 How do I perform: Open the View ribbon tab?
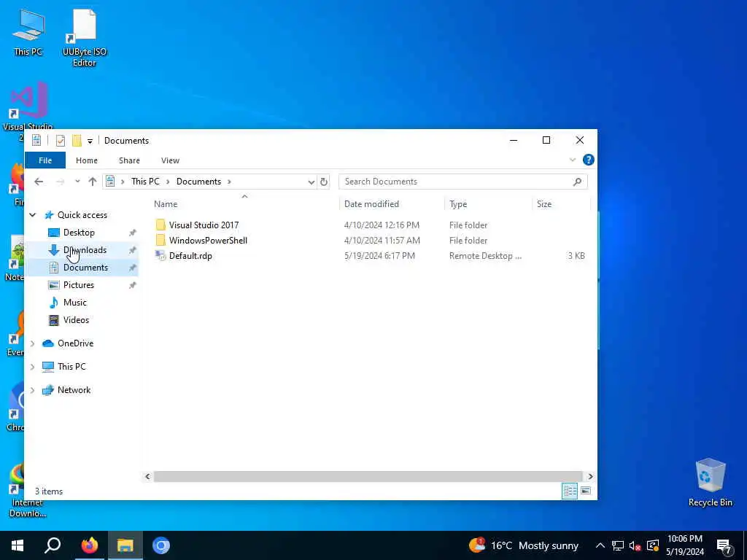[170, 160]
